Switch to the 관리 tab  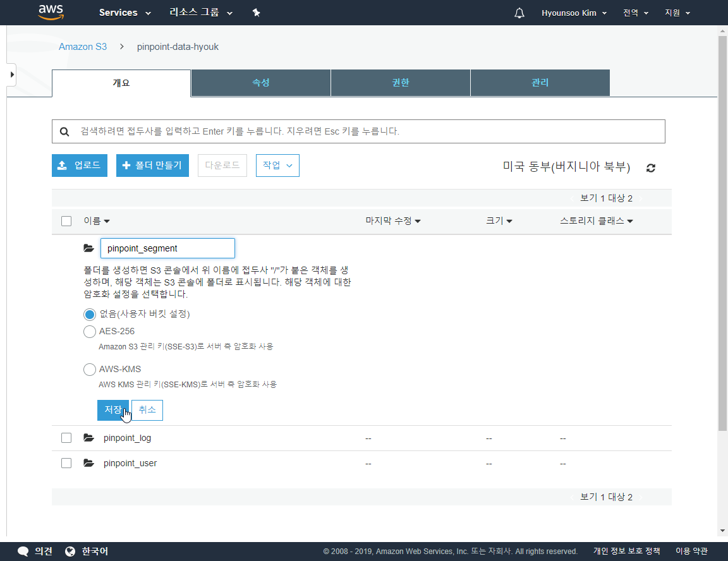(540, 83)
